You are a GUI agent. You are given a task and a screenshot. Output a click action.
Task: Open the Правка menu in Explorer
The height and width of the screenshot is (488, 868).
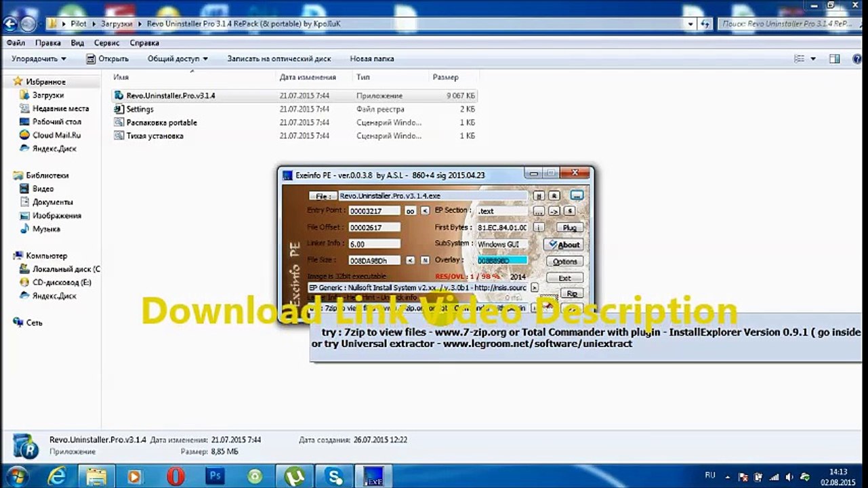click(x=48, y=43)
